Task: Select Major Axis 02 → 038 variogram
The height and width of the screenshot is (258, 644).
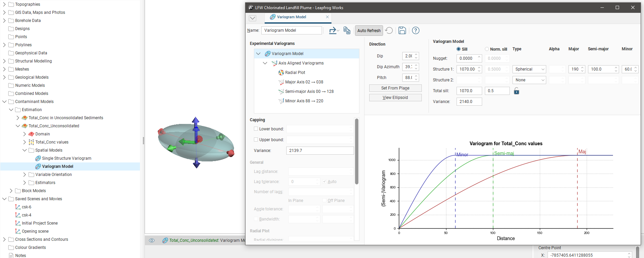Action: pyautogui.click(x=304, y=82)
